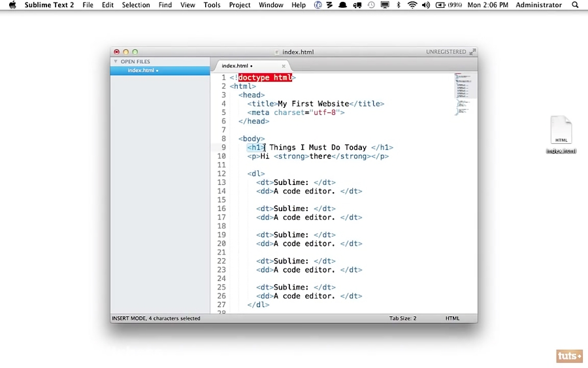The height and width of the screenshot is (368, 588).
Task: Click the opening <dl> tag on line 12
Action: pos(256,174)
